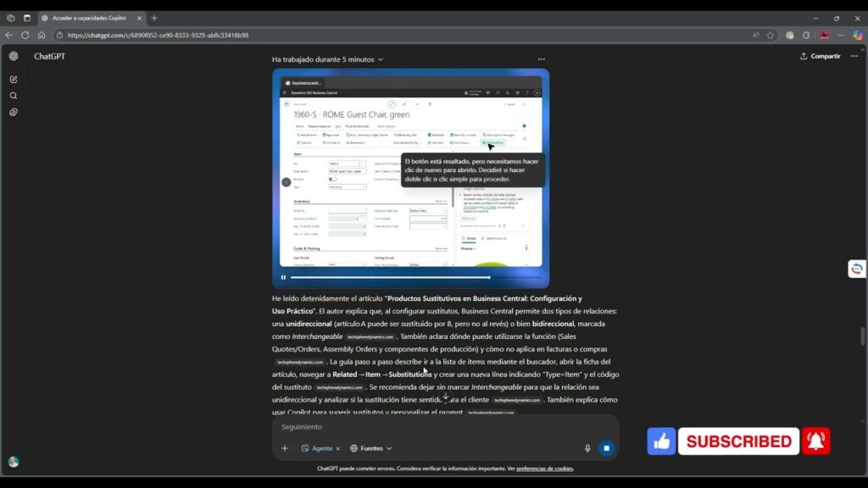Viewport: 868px width, 488px height.
Task: Open the plus attachments menu
Action: pos(285,449)
